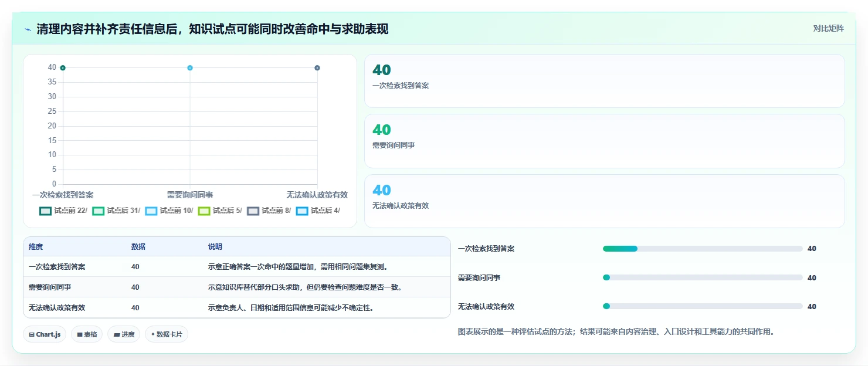Select table cell 一次检索找到答案 in 维度 column
The image size is (868, 366).
[57, 267]
